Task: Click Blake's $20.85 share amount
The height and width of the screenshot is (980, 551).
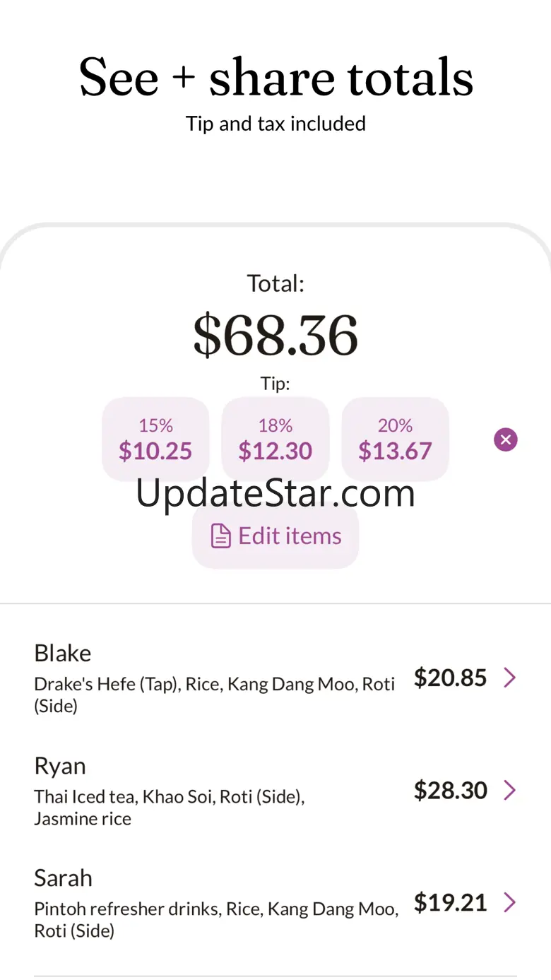Action: 450,678
